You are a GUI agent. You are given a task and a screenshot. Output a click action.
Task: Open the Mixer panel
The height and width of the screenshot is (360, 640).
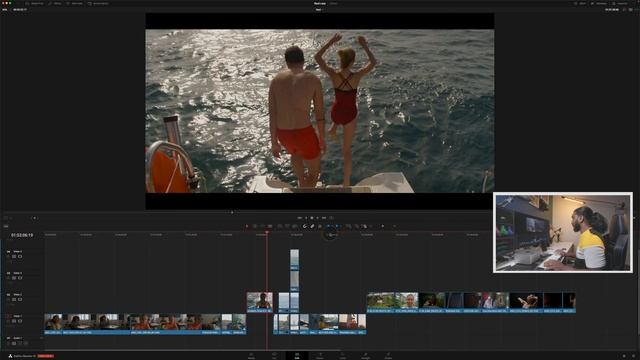(x=580, y=3)
